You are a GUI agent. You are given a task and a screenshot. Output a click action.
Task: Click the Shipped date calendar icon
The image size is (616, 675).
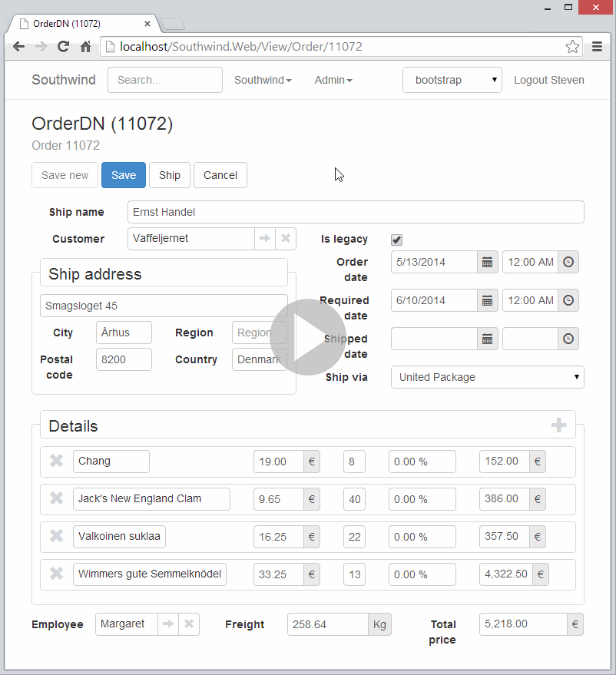pyautogui.click(x=487, y=339)
